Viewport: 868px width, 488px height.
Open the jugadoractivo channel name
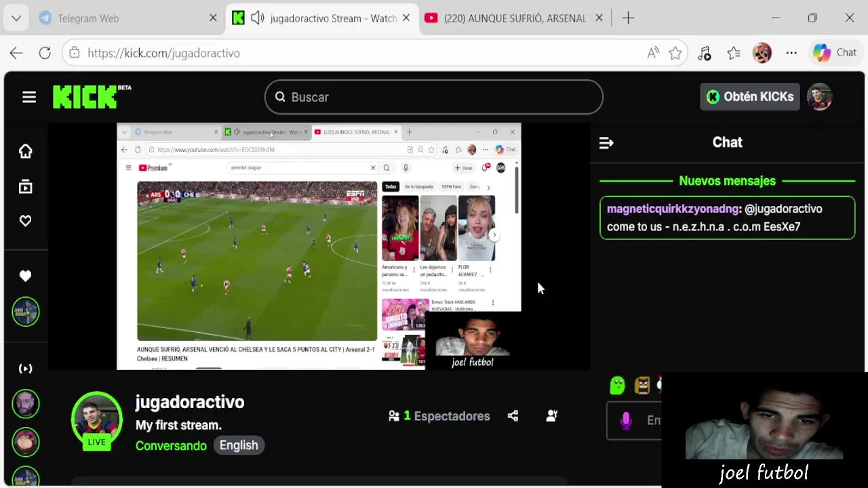pyautogui.click(x=189, y=402)
